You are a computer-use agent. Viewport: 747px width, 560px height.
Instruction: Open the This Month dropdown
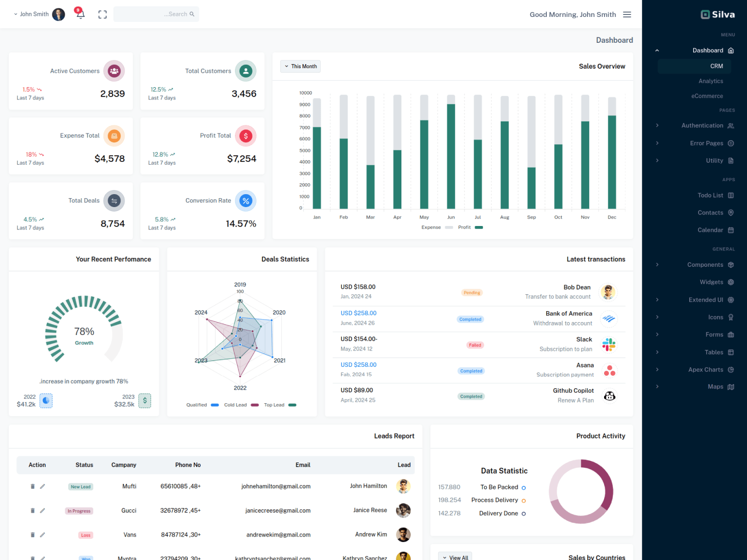pyautogui.click(x=300, y=66)
